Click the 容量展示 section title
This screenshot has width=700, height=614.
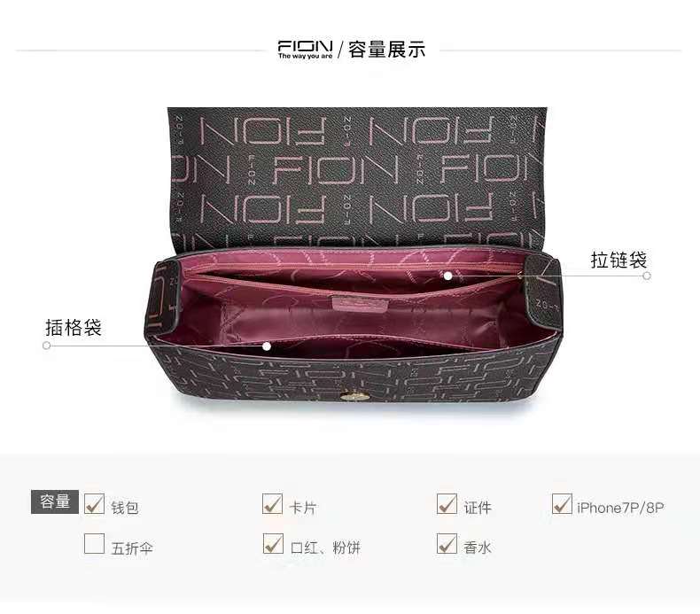pyautogui.click(x=386, y=50)
